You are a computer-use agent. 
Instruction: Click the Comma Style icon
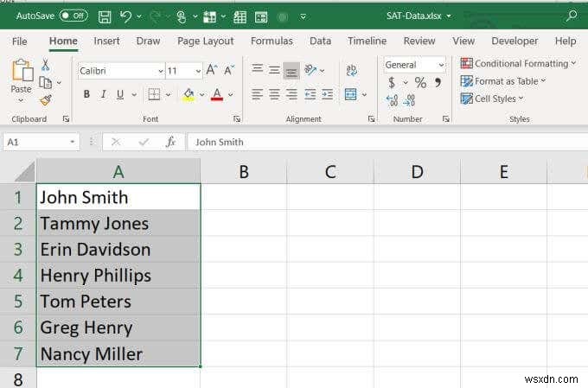(x=438, y=82)
